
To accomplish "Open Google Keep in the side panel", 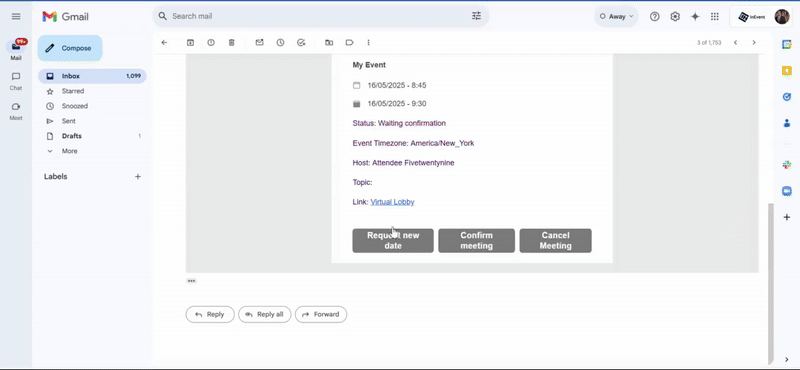I will click(x=787, y=70).
